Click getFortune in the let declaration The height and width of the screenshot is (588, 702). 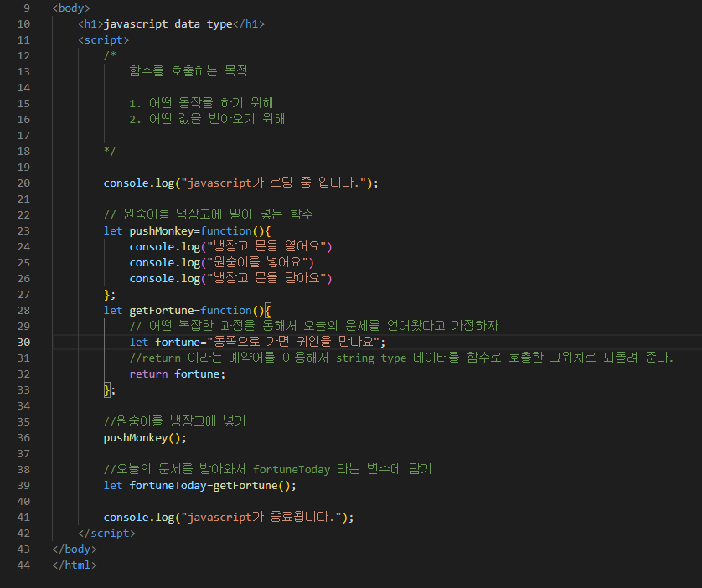(161, 311)
